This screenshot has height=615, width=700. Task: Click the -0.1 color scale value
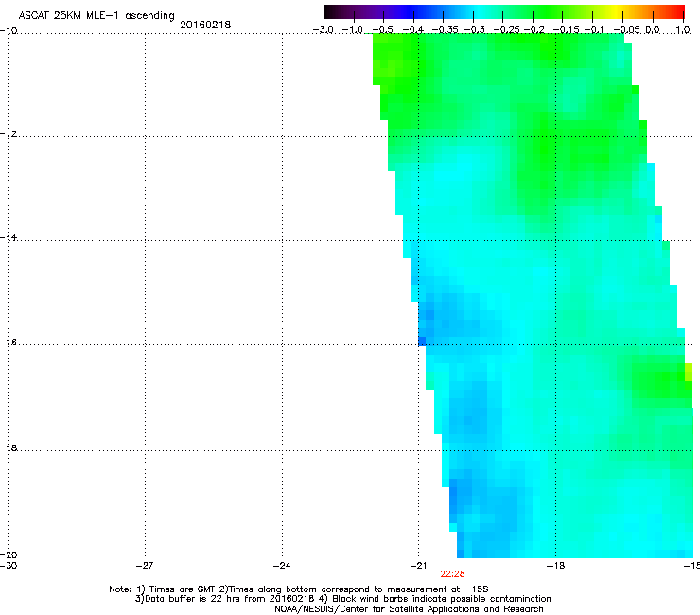click(x=594, y=30)
